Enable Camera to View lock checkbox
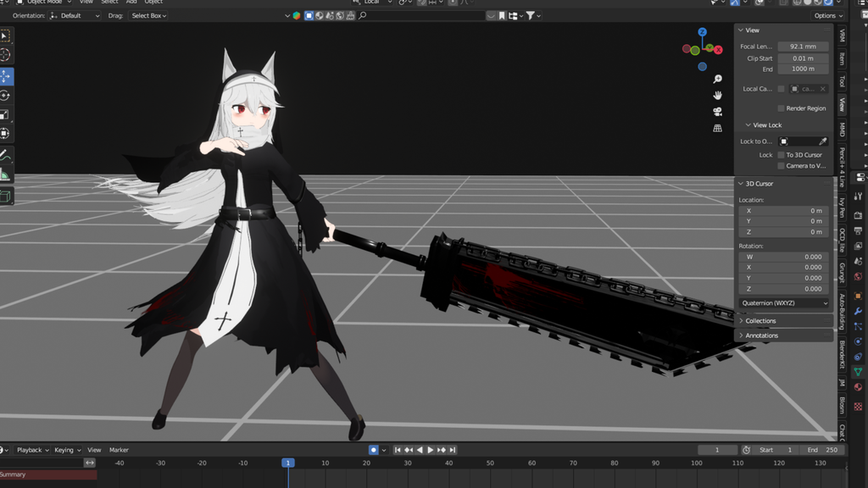Image resolution: width=868 pixels, height=488 pixels. click(781, 165)
